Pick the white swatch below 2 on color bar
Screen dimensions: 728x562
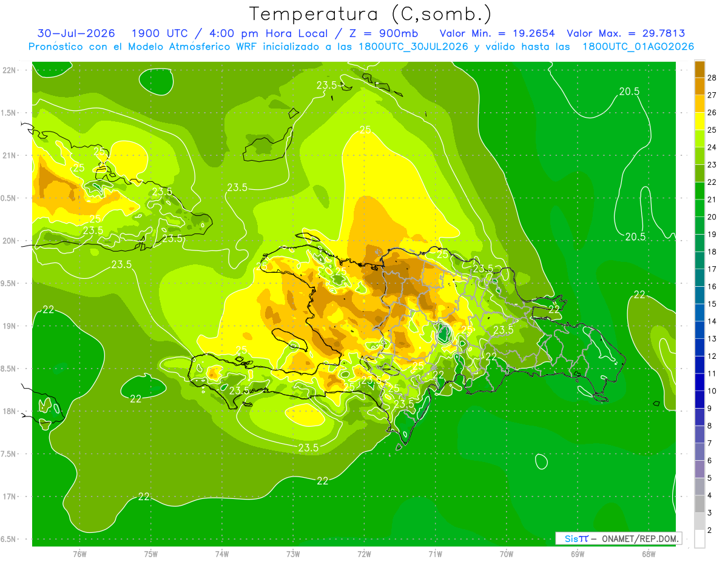point(699,539)
